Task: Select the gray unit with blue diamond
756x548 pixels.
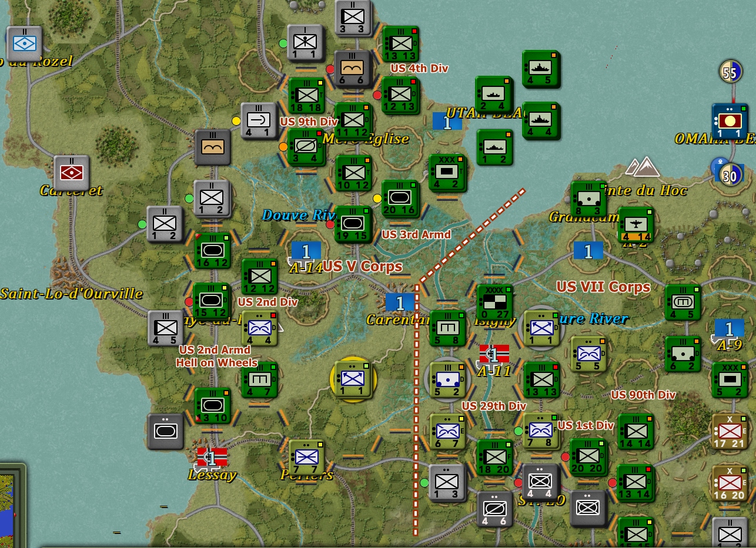Action: pyautogui.click(x=24, y=43)
